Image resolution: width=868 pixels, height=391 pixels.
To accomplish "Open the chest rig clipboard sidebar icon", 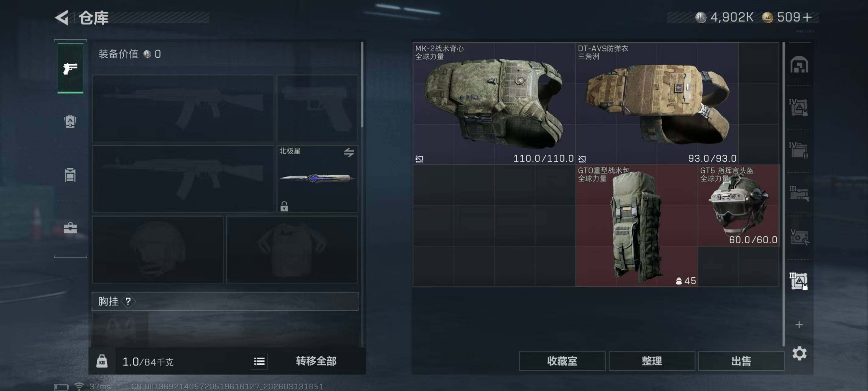I will pos(70,175).
